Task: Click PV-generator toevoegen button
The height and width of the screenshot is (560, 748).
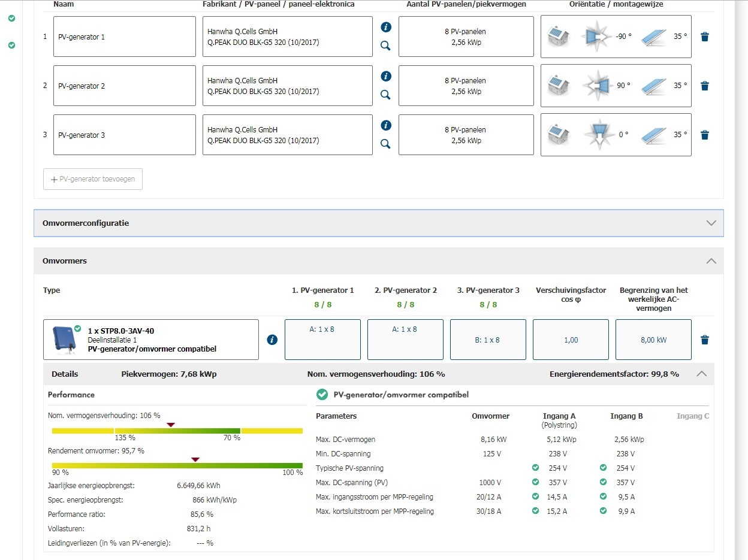Action: pyautogui.click(x=93, y=179)
